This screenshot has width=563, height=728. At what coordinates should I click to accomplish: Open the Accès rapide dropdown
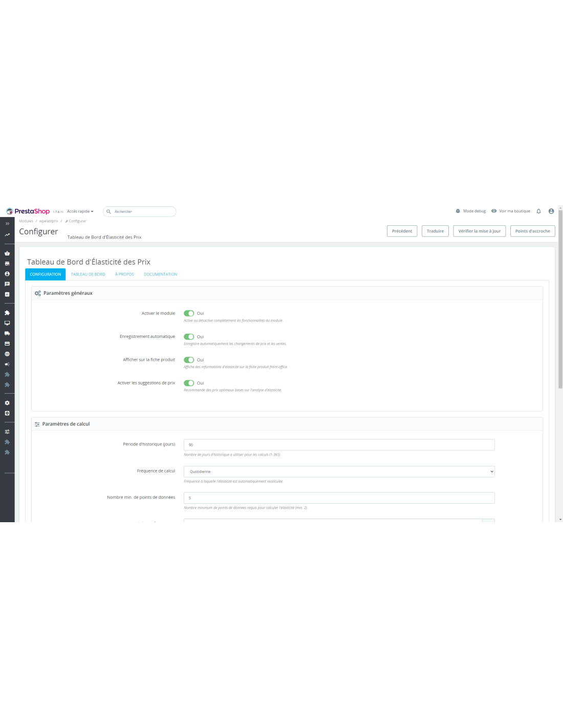pyautogui.click(x=80, y=211)
